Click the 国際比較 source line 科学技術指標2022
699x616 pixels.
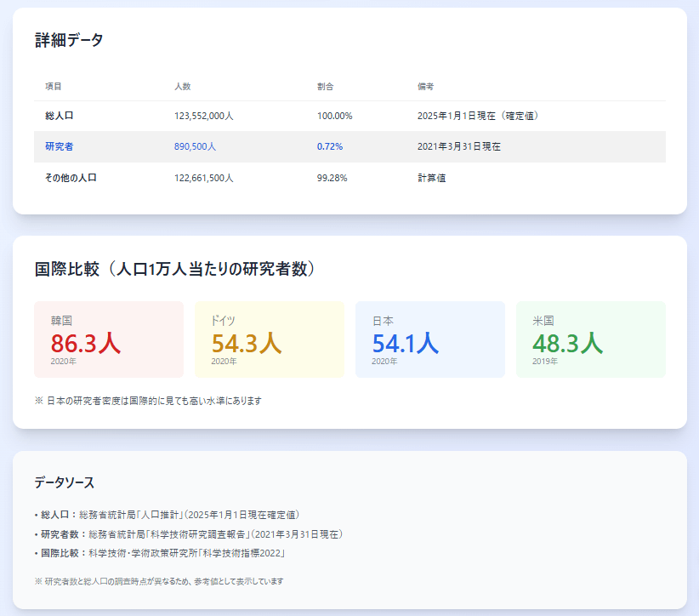[160, 553]
